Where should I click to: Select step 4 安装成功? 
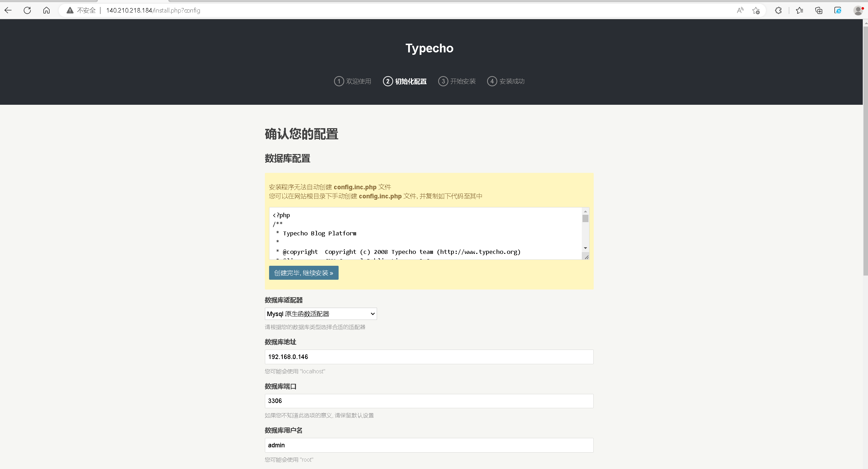506,81
